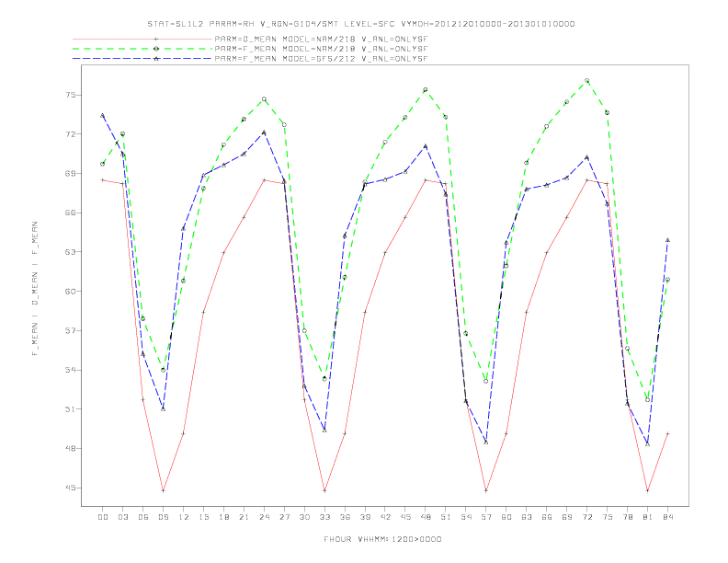Click the y-axis tick label 45
728x563 pixels.
[71, 488]
